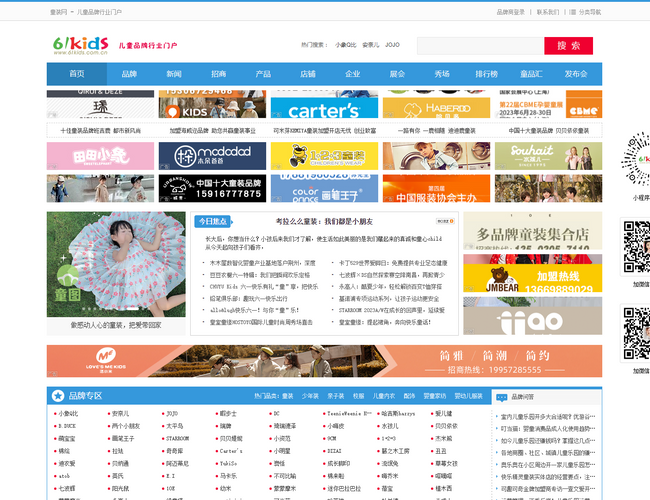Open the CBME expo banner ad

pos(548,104)
